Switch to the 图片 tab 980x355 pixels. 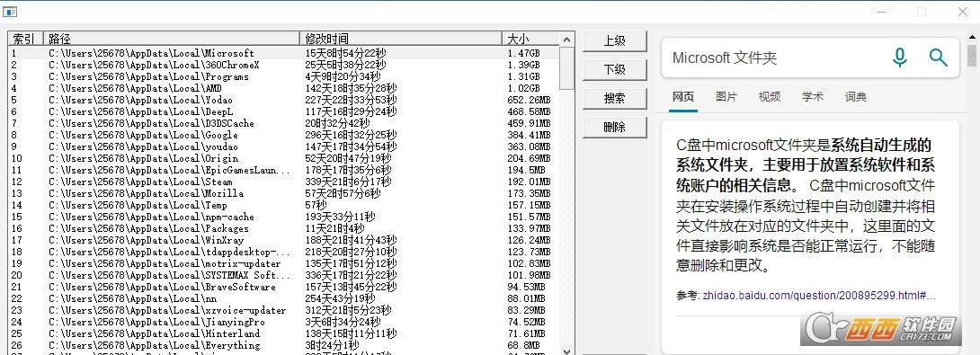tap(726, 97)
